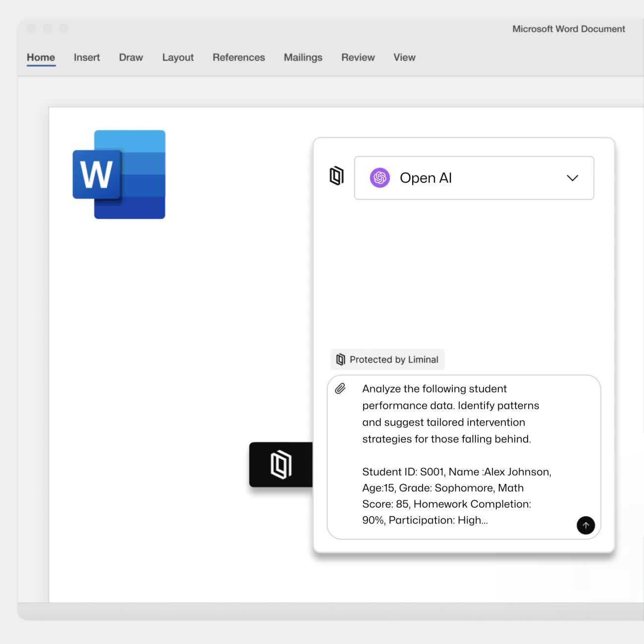Image resolution: width=644 pixels, height=644 pixels.
Task: Click the third window control dot
Action: pyautogui.click(x=64, y=29)
